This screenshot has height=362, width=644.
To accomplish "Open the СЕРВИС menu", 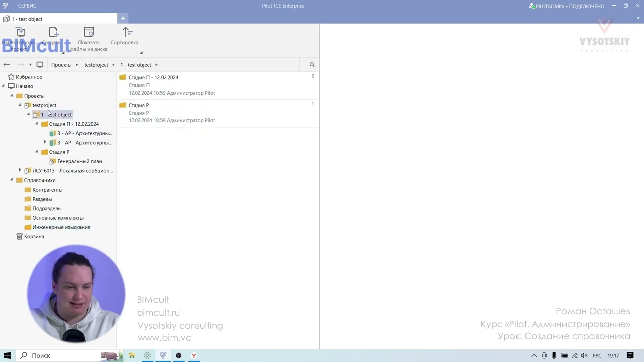I will 27,6.
